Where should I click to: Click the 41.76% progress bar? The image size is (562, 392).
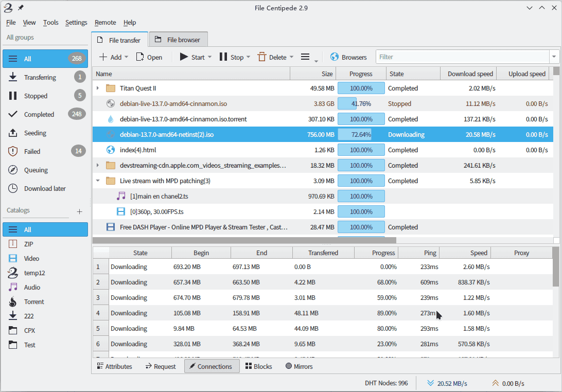(x=361, y=103)
